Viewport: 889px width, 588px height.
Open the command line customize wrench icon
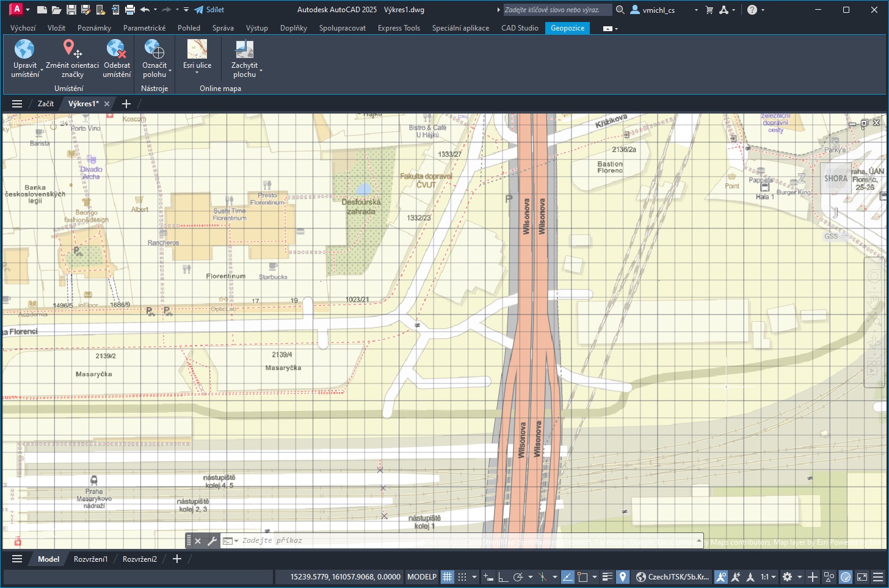click(212, 540)
